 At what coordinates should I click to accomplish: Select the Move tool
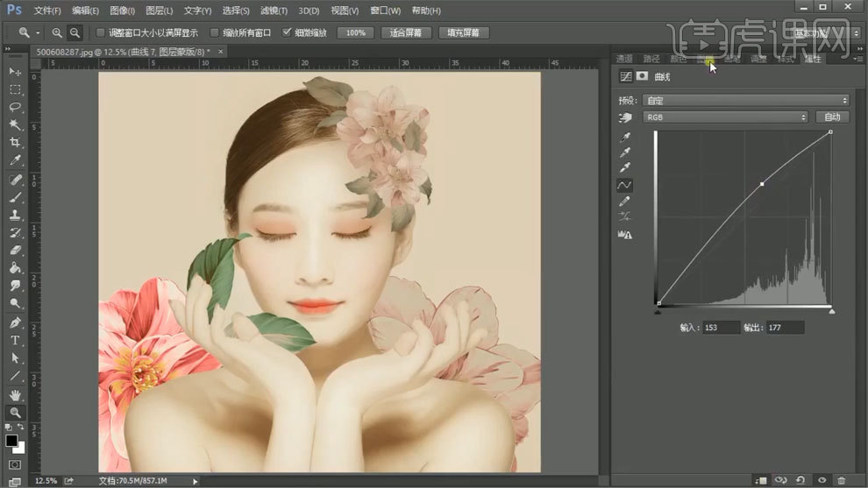(15, 71)
